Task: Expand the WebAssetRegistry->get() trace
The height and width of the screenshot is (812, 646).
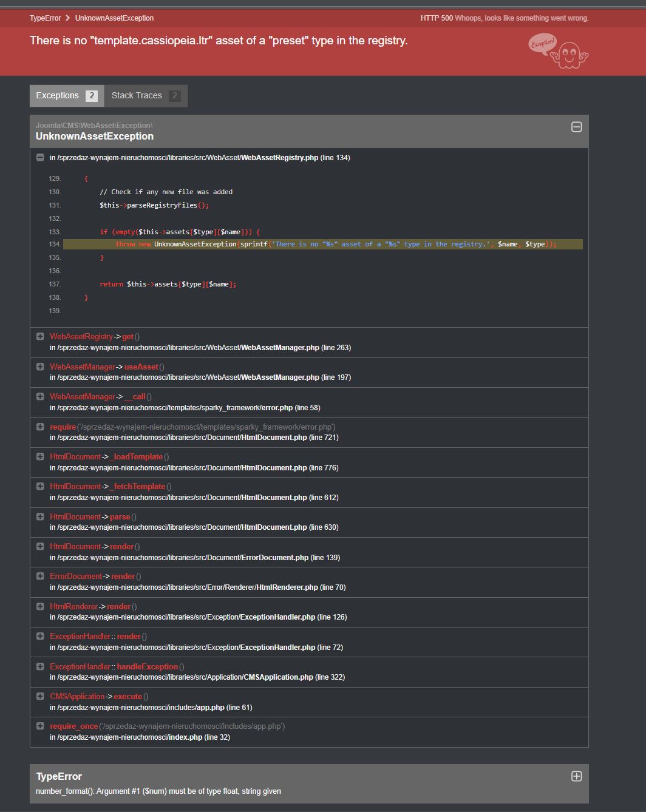Action: tap(40, 336)
